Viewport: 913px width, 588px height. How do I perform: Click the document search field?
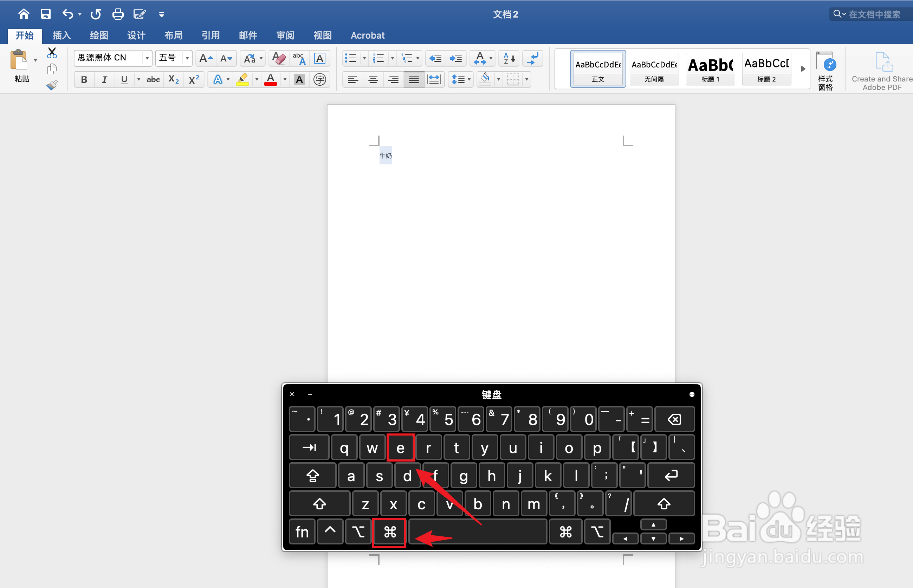point(874,14)
